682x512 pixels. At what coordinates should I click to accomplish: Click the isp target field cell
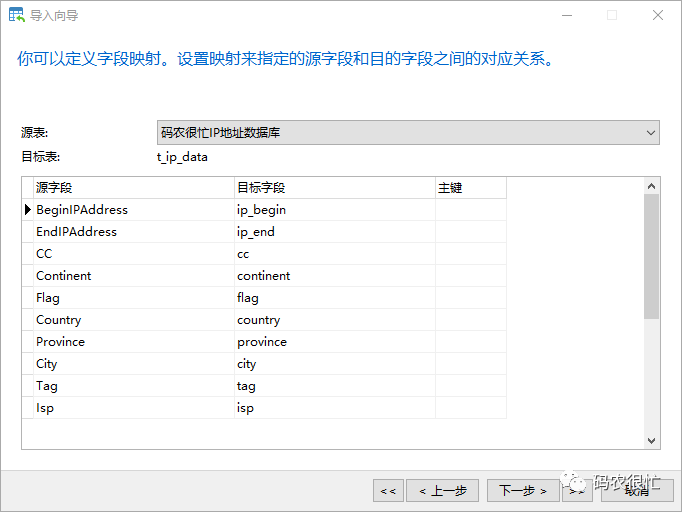tap(335, 408)
